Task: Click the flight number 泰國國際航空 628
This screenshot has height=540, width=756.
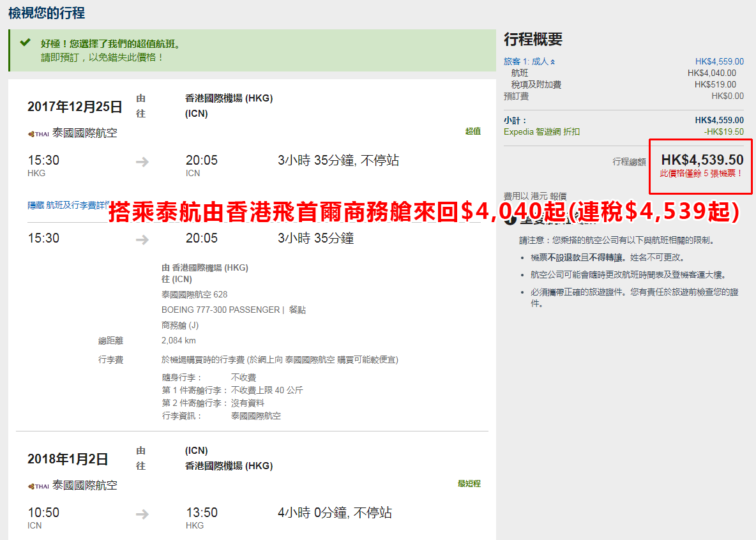Action: (x=194, y=295)
